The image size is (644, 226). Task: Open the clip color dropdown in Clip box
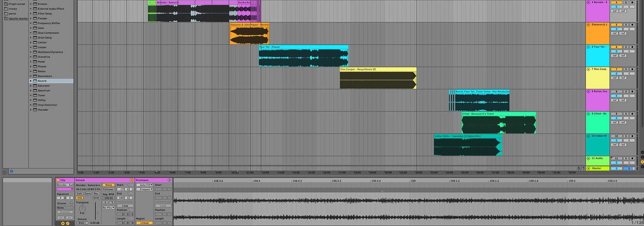pos(65,189)
